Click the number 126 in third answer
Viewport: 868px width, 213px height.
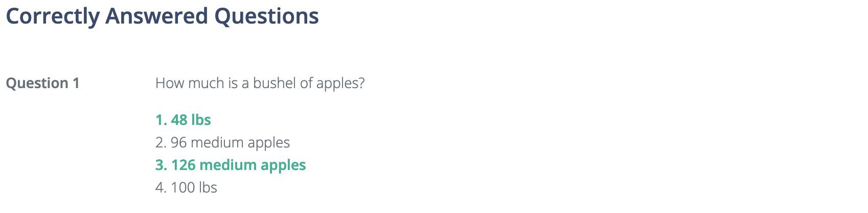click(184, 165)
